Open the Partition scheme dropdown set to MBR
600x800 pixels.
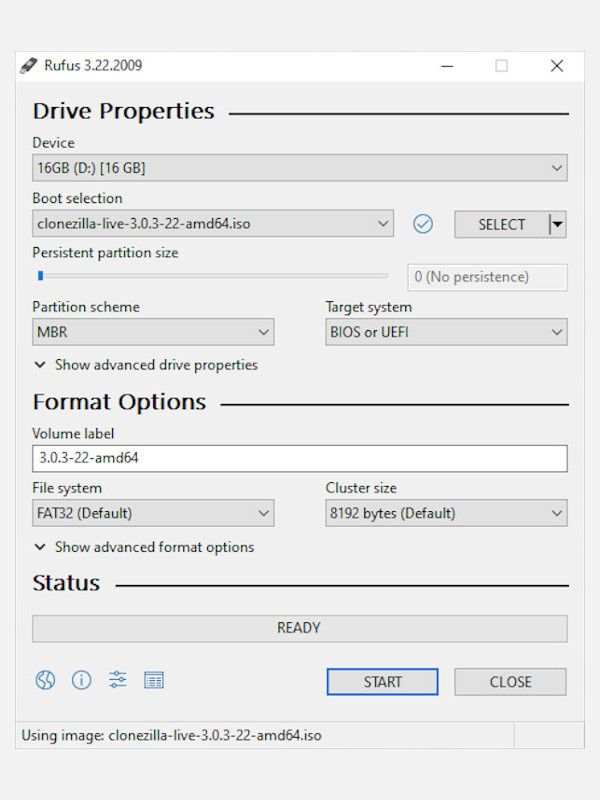tap(153, 332)
